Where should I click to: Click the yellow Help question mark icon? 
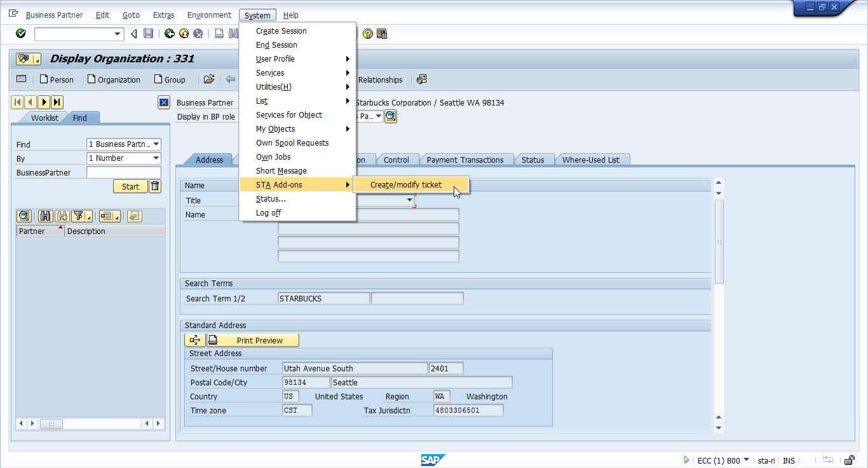(x=367, y=34)
